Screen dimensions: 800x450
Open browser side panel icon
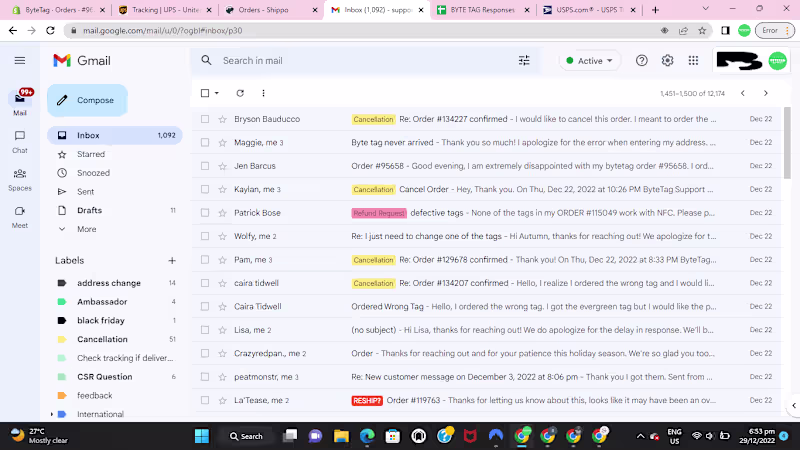coord(725,31)
